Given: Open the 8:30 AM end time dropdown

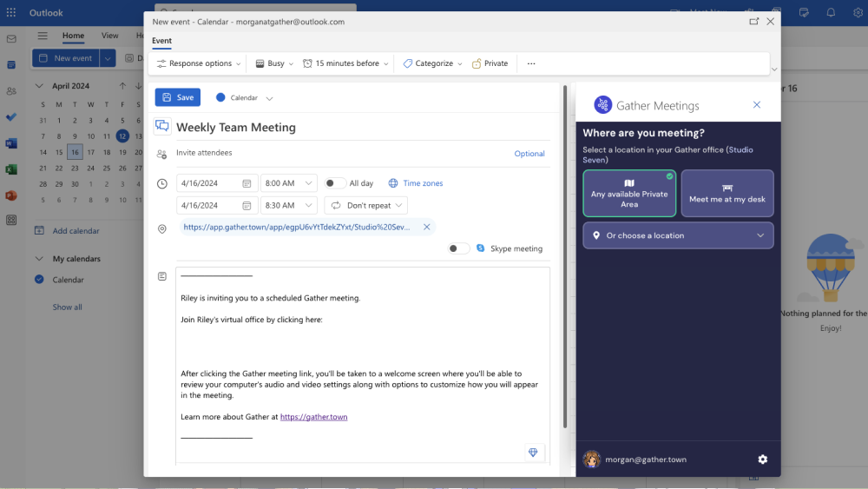Looking at the screenshot, I should point(288,206).
